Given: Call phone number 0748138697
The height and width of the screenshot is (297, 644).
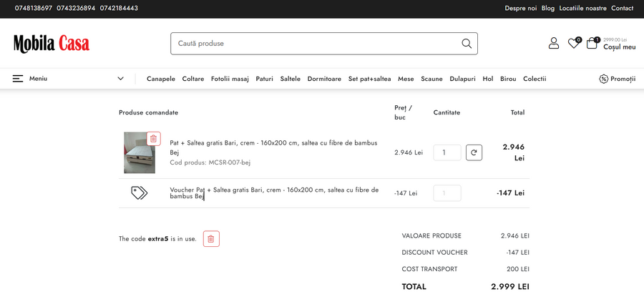Looking at the screenshot, I should tap(33, 8).
